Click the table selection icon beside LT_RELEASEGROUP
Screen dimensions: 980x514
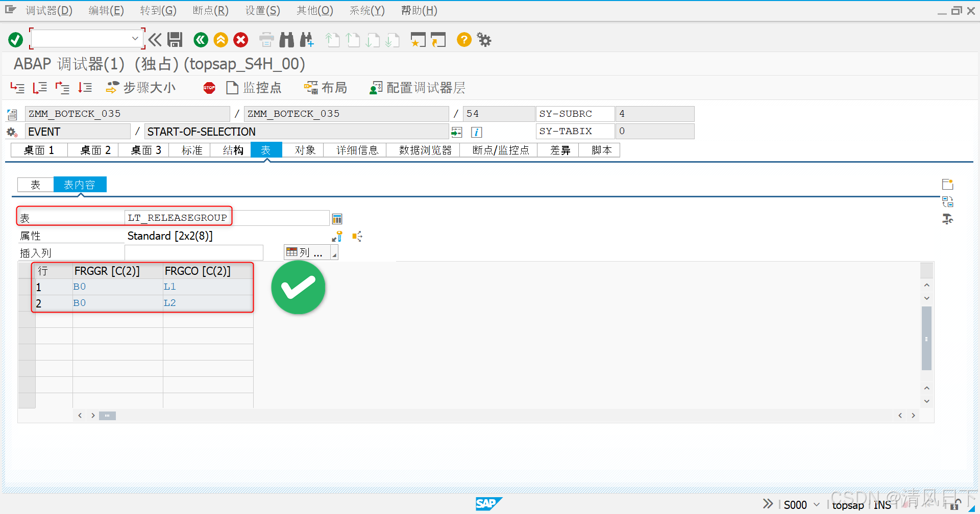(337, 219)
